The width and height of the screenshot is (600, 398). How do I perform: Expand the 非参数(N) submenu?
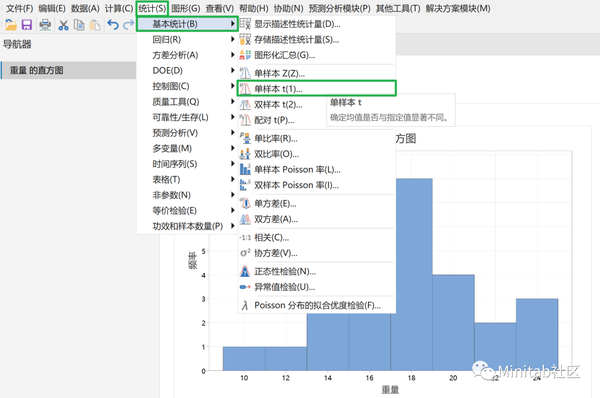(x=188, y=195)
